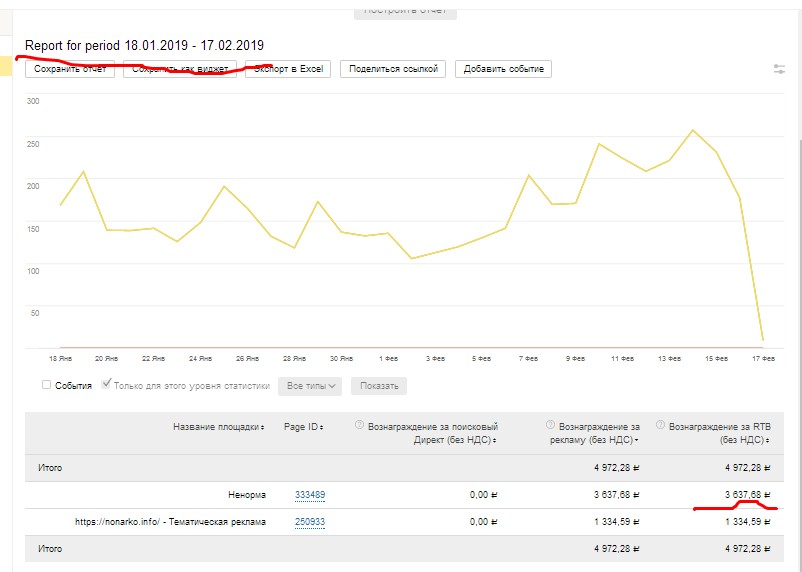Viewport: 802px width, 572px height.
Task: Sort by Название площадки column
Action: point(219,427)
